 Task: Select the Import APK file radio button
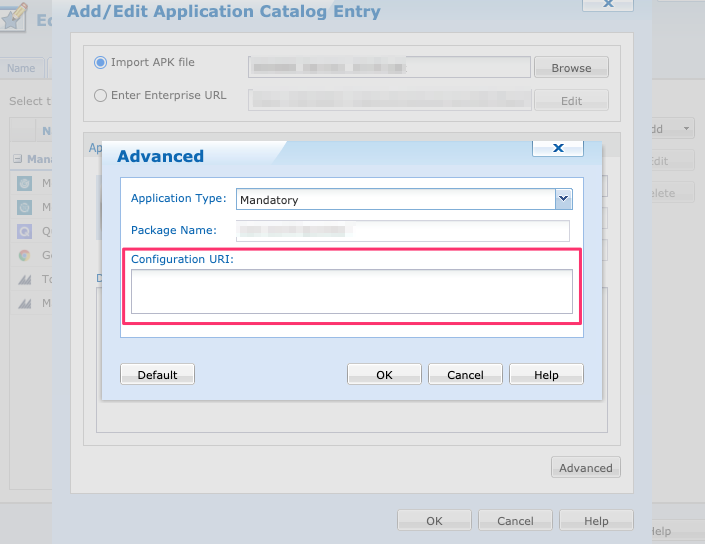pos(100,63)
